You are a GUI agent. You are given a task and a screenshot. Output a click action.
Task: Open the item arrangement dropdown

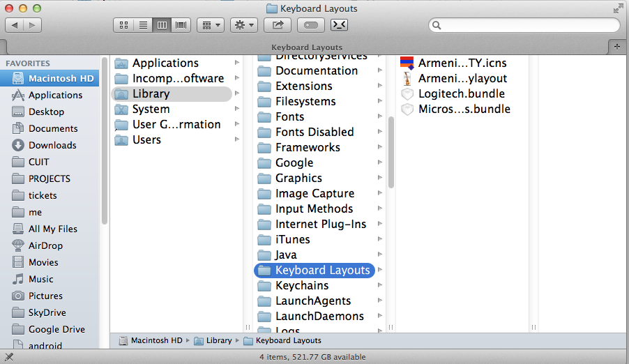coord(211,25)
